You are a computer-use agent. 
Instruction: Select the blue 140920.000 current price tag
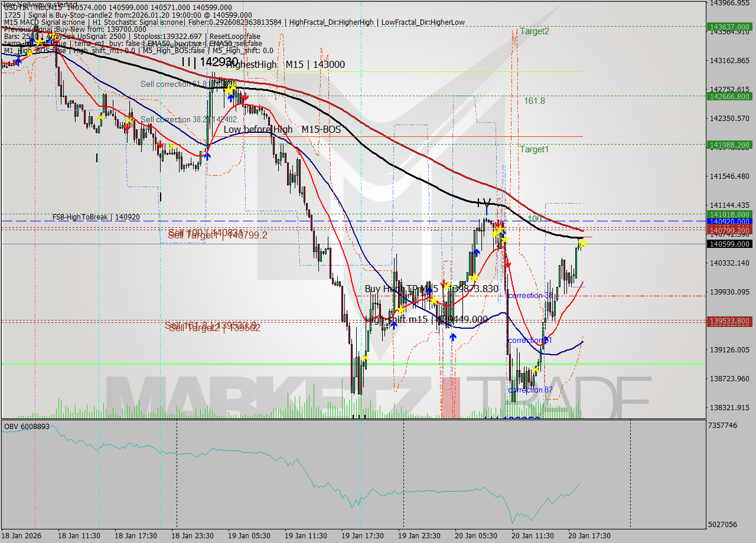pyautogui.click(x=729, y=221)
